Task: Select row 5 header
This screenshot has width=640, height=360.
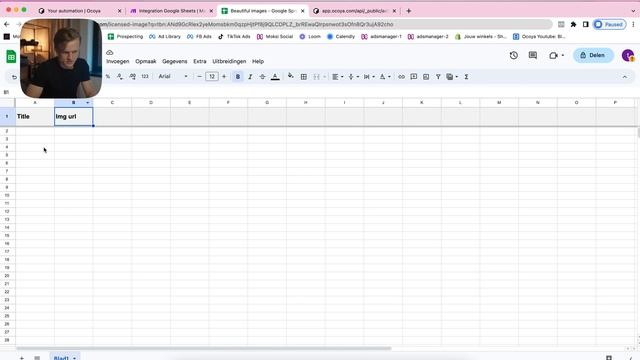Action: pos(7,155)
